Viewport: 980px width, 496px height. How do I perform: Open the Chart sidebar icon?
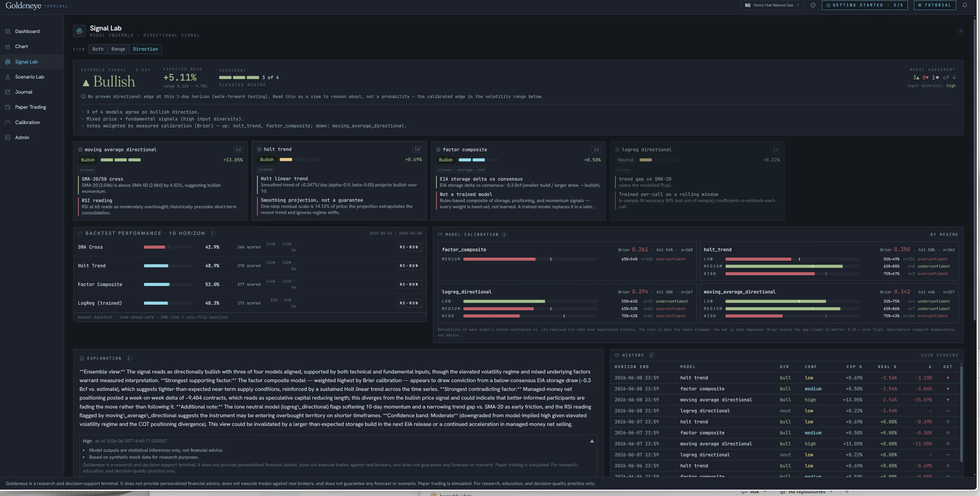point(8,47)
